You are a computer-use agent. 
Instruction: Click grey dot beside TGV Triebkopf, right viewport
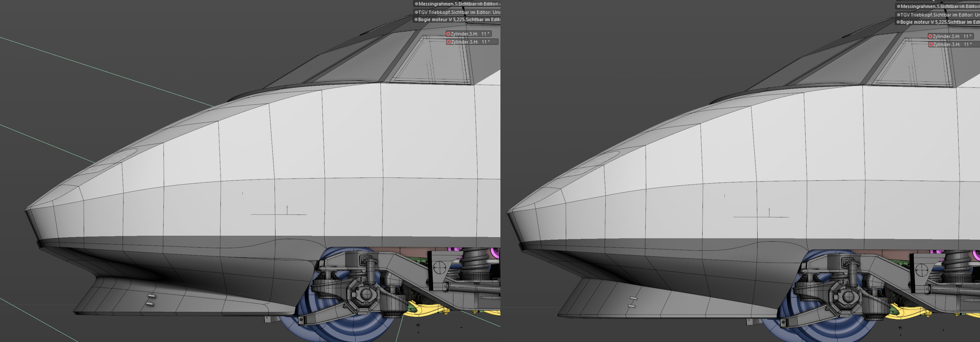tap(898, 15)
